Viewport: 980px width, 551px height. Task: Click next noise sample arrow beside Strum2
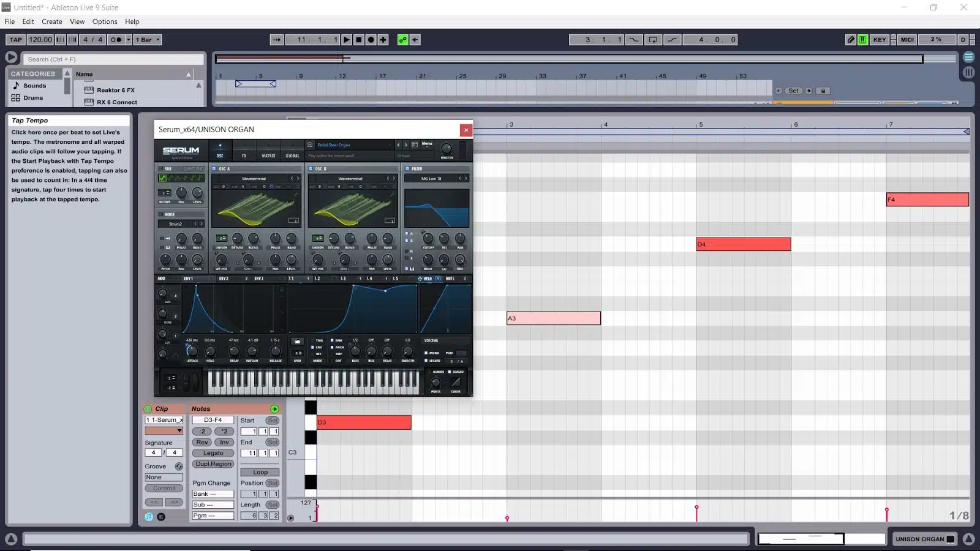[x=202, y=224]
